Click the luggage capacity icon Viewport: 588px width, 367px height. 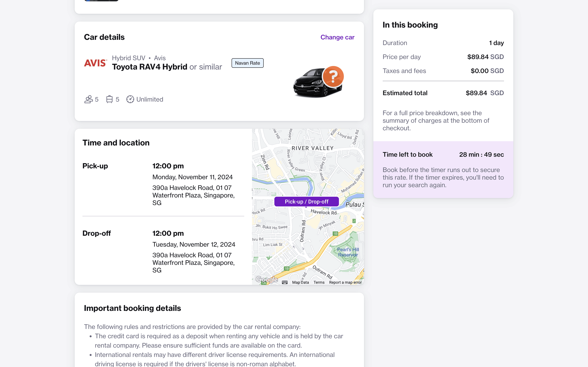[109, 99]
